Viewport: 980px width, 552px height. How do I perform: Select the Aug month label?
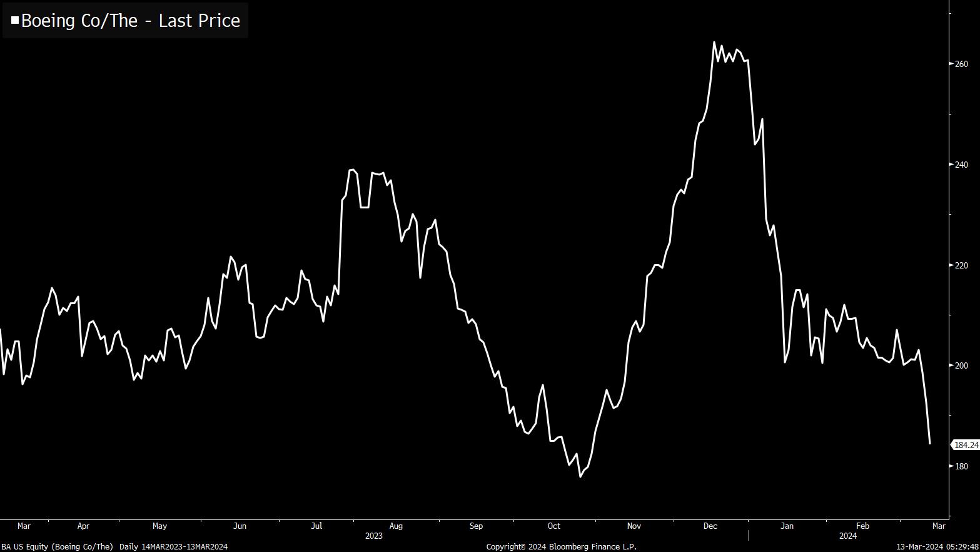click(396, 526)
